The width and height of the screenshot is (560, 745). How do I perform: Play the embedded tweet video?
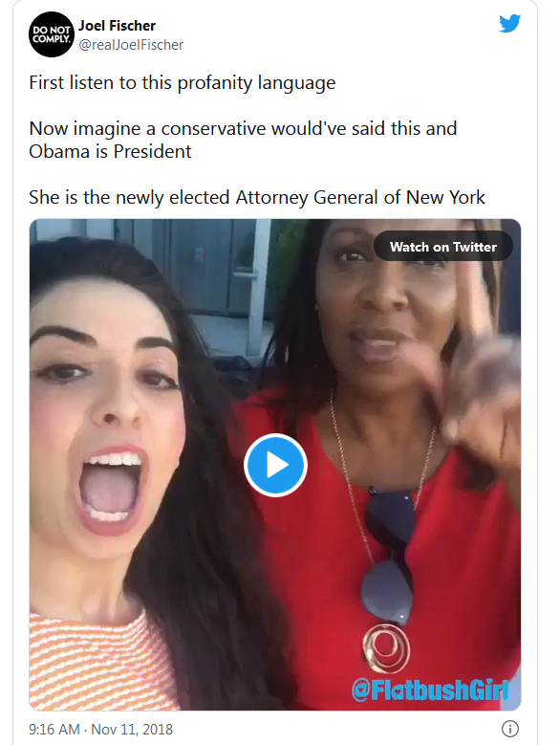click(275, 465)
